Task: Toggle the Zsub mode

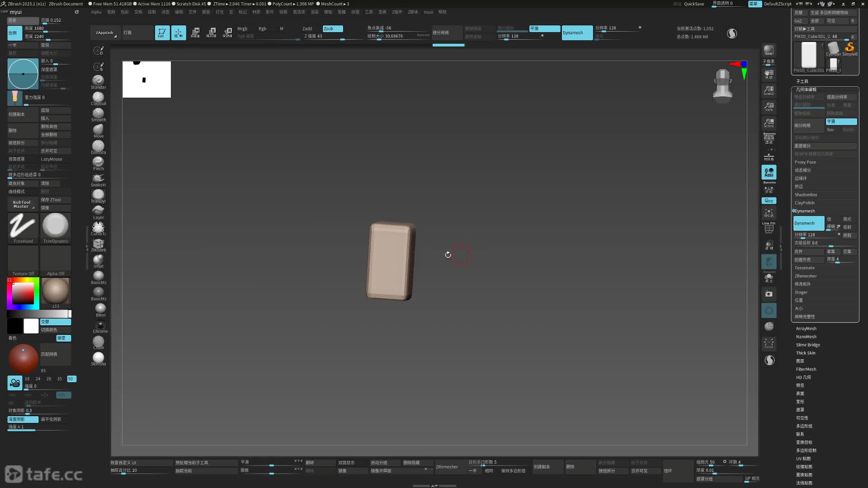Action: [x=332, y=28]
